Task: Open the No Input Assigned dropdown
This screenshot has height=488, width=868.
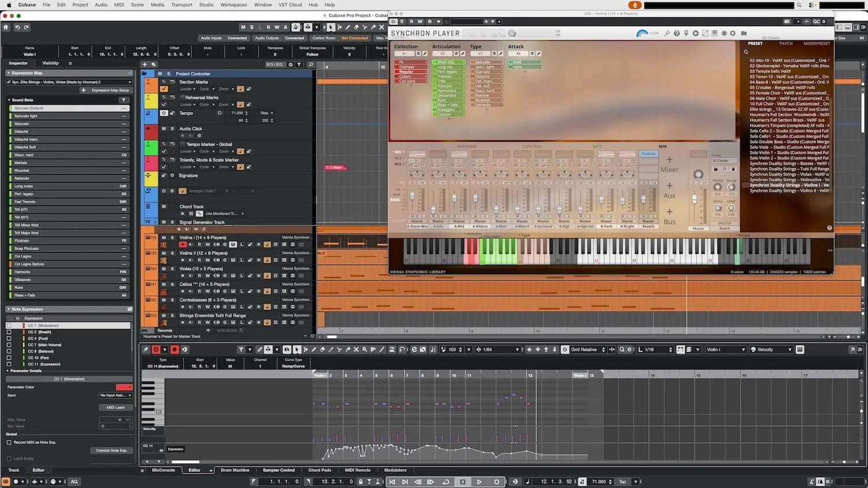Action: point(116,395)
